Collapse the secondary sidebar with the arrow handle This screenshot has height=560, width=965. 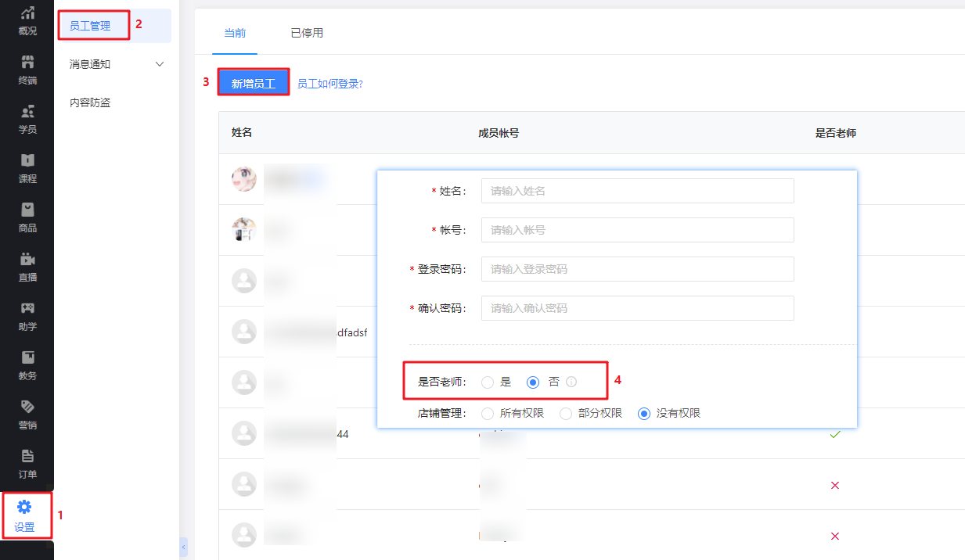click(x=184, y=547)
